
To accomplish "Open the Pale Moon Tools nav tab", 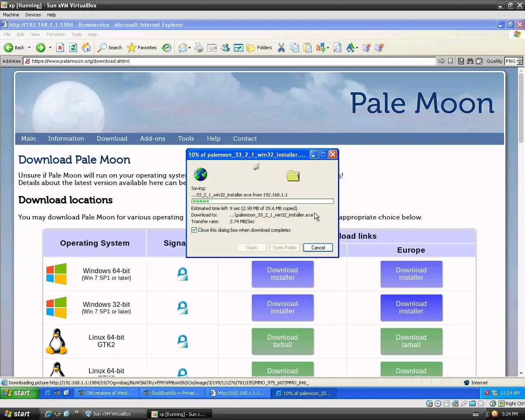I will pos(186,139).
